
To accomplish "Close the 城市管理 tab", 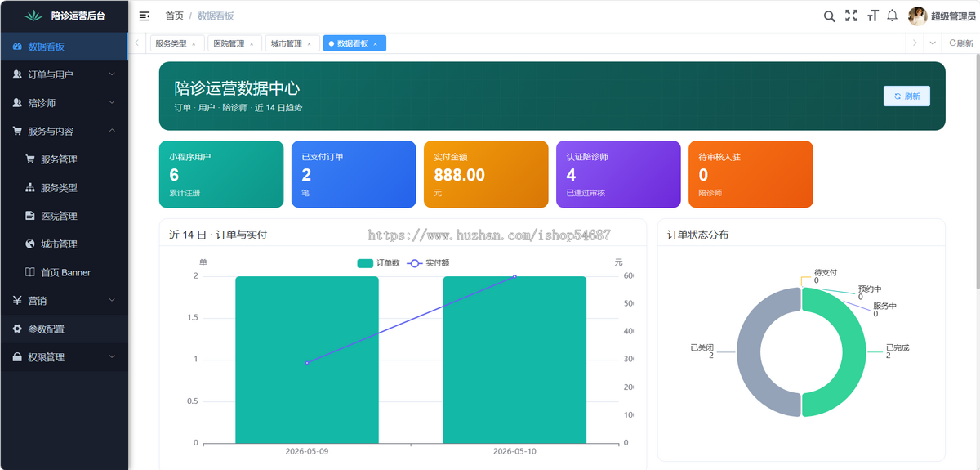I will click(x=309, y=44).
